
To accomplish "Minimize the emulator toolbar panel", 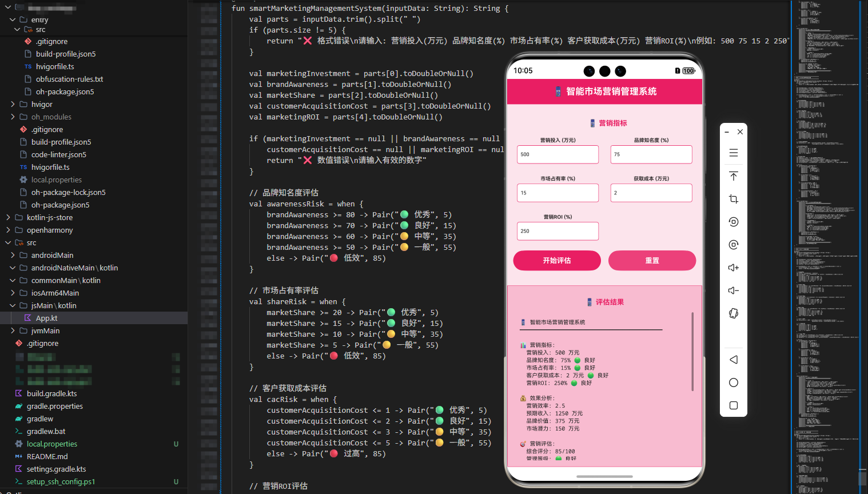I will pos(727,132).
